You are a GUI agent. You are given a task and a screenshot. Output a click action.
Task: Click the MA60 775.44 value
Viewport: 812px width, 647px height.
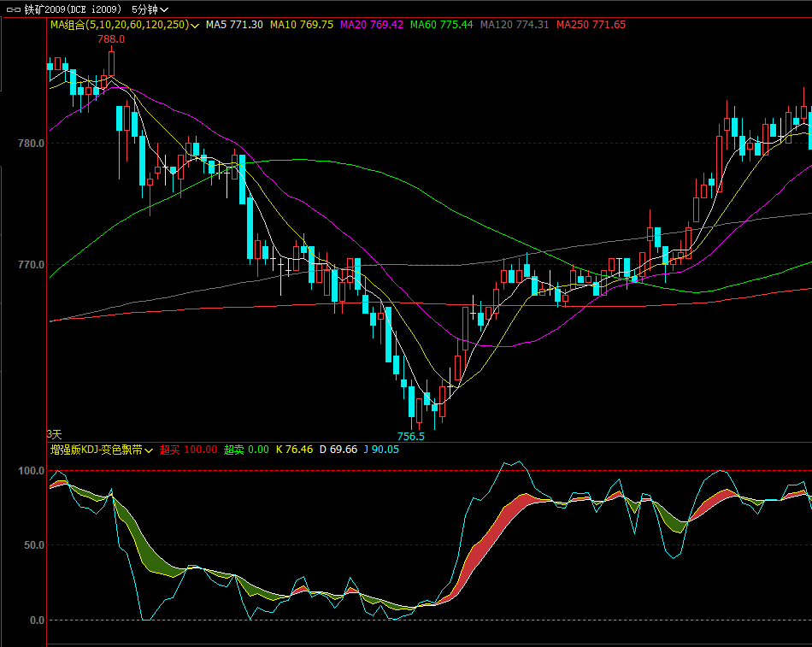click(441, 24)
